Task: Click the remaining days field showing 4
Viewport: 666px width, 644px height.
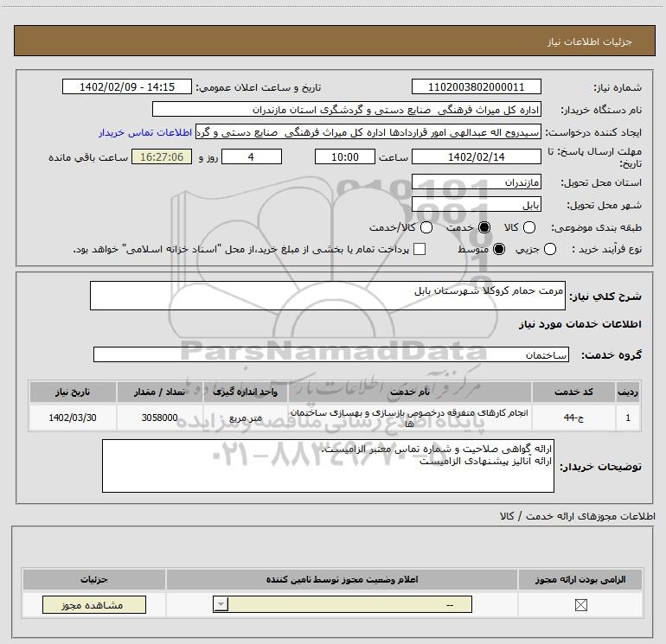Action: 252,156
